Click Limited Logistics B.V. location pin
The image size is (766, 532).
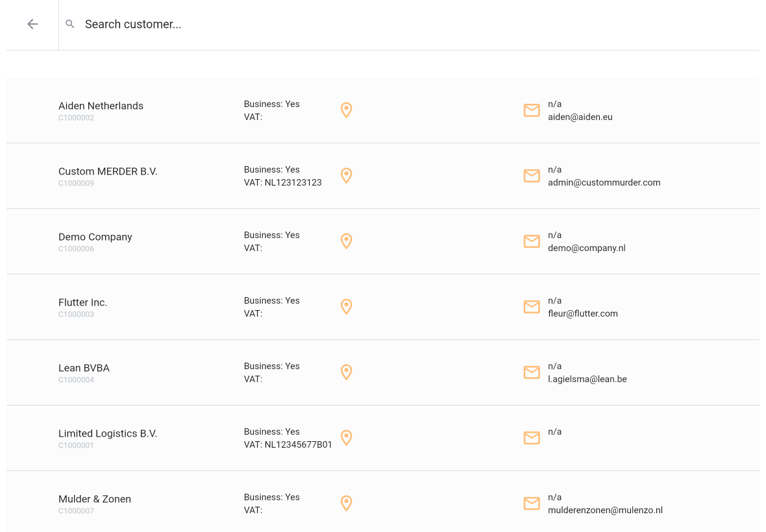click(x=347, y=438)
